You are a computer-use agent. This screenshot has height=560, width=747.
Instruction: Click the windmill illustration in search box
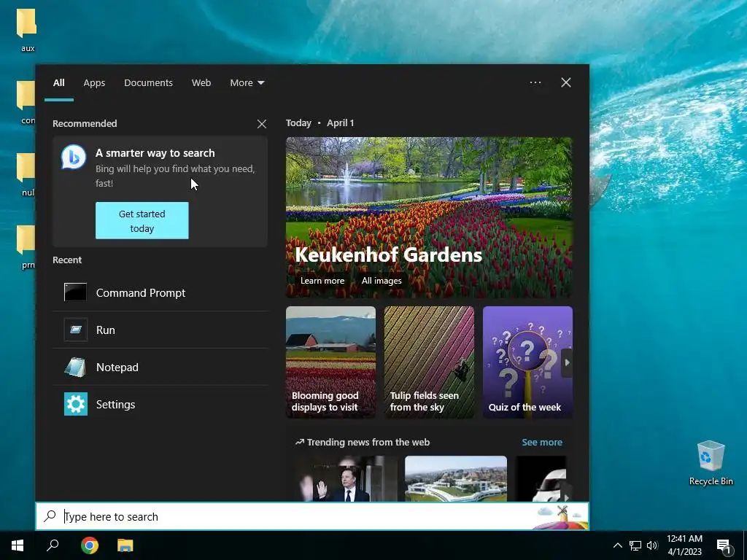click(x=561, y=516)
